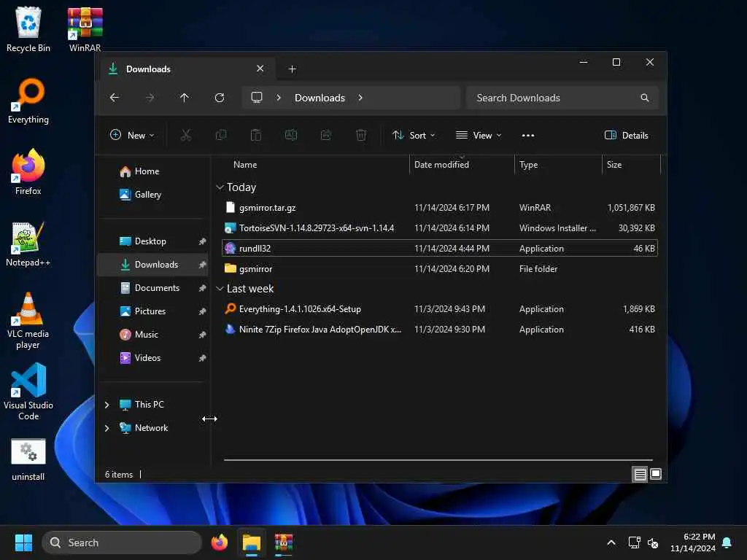
Task: Open the New dropdown menu
Action: (132, 135)
